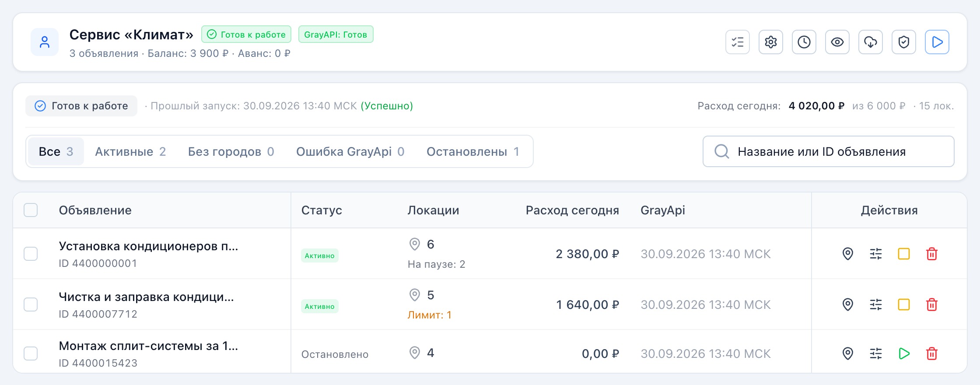Toggle the select-all checkbox in table header
This screenshot has width=980, height=385.
pyautogui.click(x=31, y=210)
